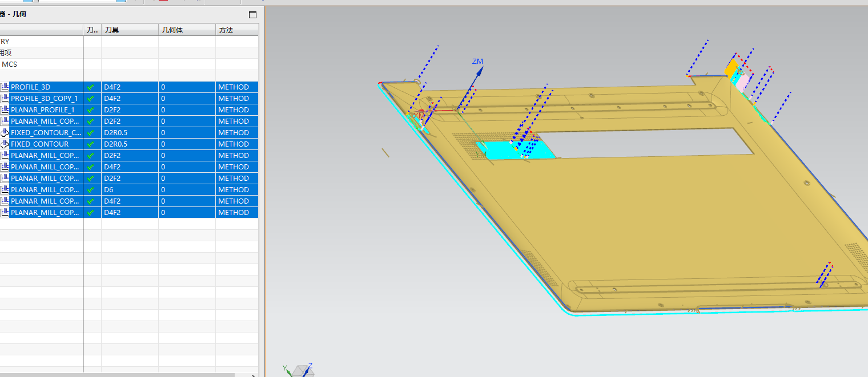
Task: Click the 刀... toolpath column header
Action: click(93, 30)
